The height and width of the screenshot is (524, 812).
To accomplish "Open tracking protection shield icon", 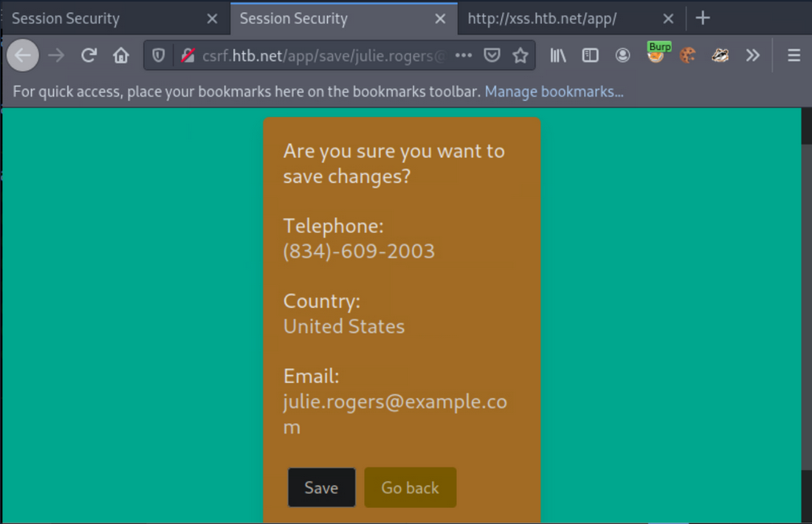I will coord(159,55).
